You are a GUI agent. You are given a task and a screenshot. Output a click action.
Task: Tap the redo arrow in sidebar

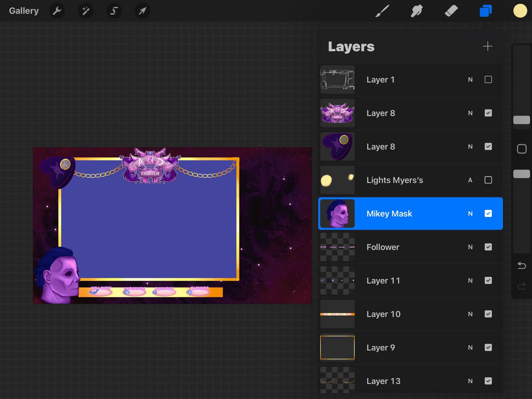522,286
